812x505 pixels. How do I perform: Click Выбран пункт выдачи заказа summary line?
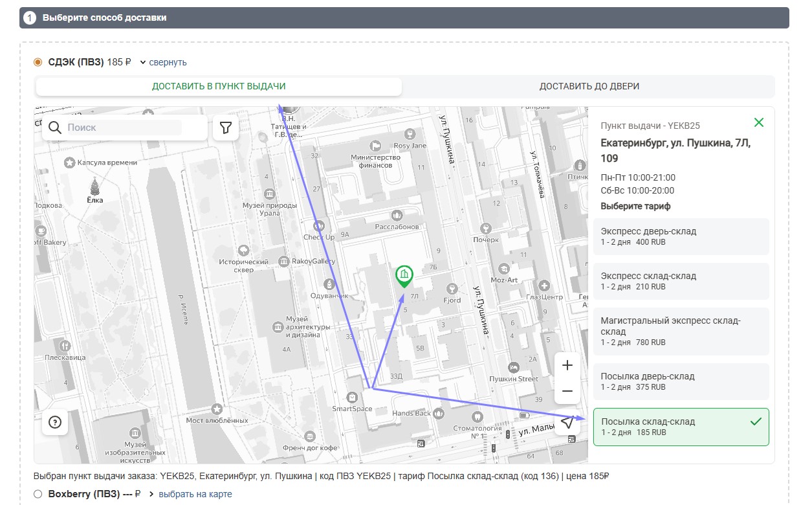(322, 476)
